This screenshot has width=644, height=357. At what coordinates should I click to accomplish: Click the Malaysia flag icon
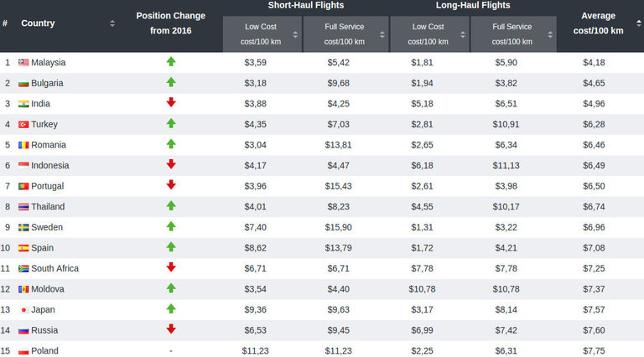point(23,63)
